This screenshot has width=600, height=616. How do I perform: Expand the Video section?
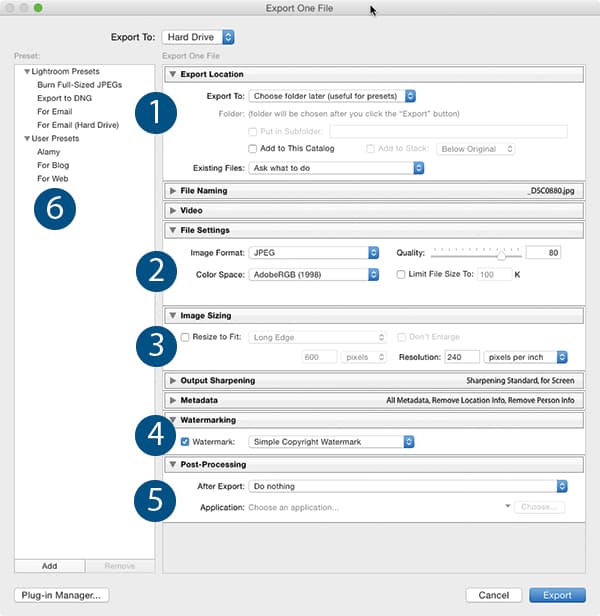tap(173, 210)
